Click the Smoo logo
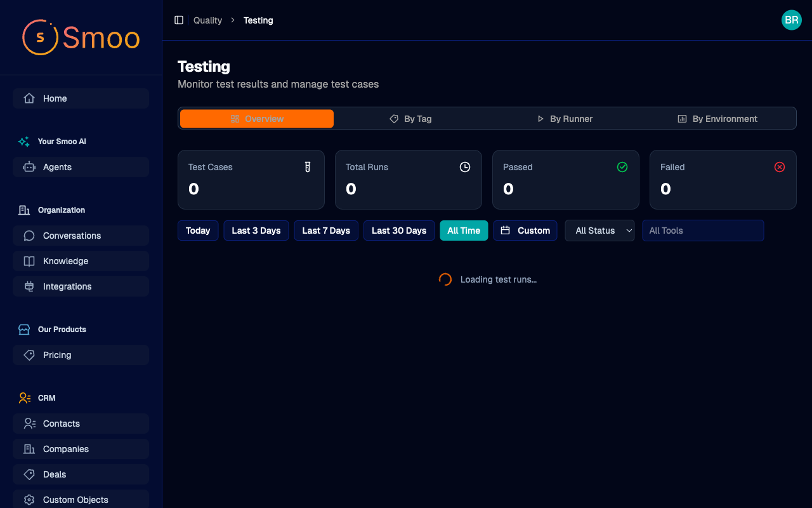 click(x=81, y=37)
